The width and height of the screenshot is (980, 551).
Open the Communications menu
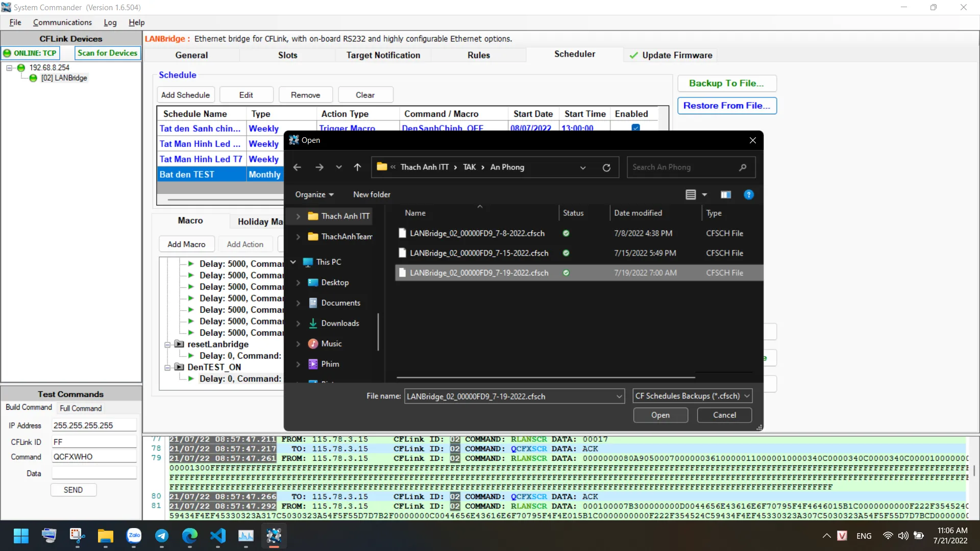62,22
